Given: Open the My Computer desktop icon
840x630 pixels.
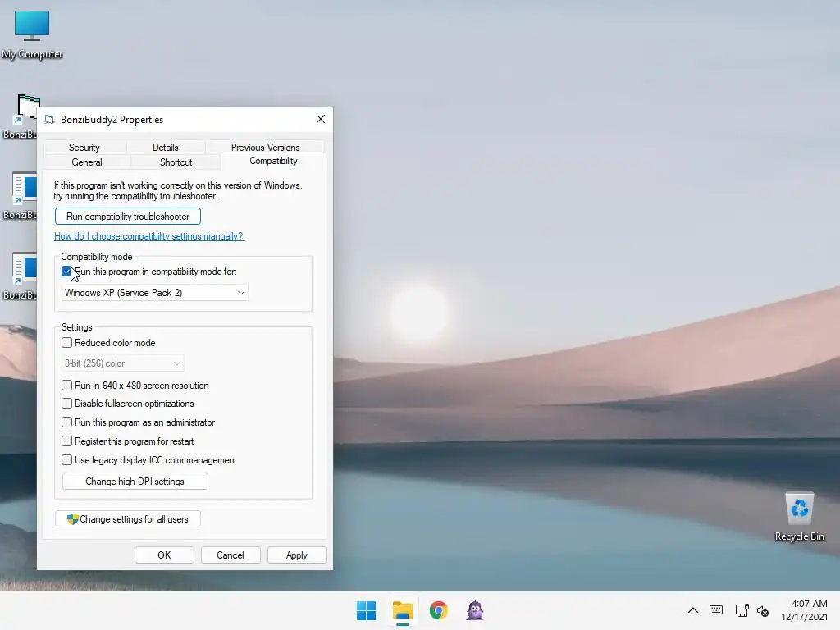Looking at the screenshot, I should (32, 34).
